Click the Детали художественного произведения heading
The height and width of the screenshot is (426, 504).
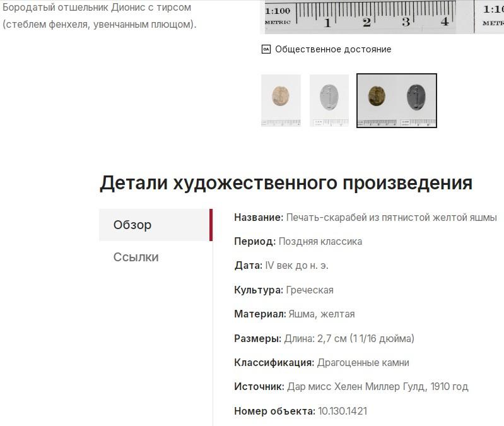click(x=286, y=183)
